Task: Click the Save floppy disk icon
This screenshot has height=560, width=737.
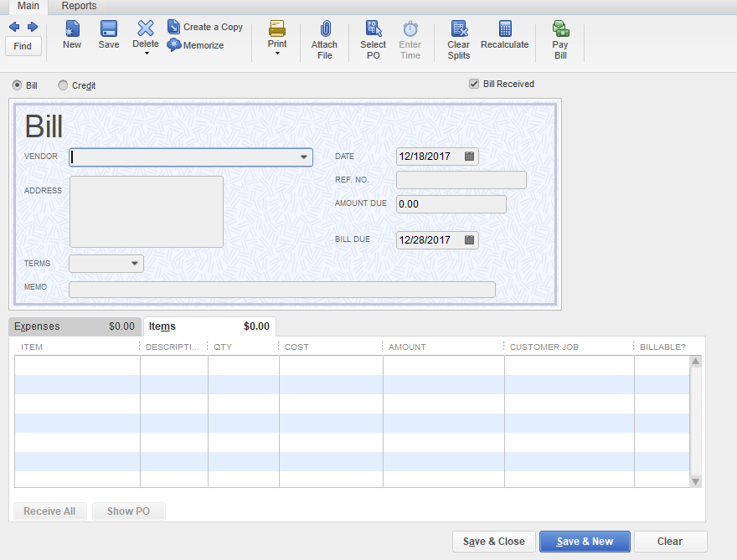Action: click(x=109, y=28)
